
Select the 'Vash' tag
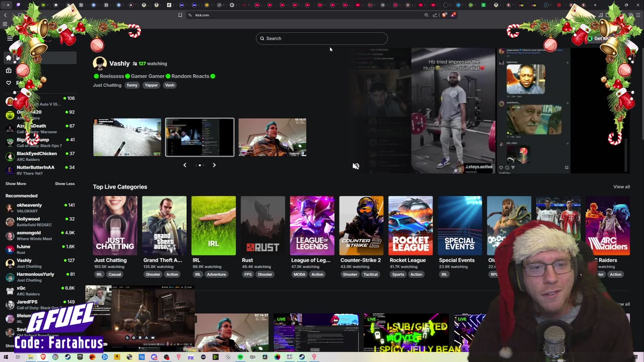tap(170, 85)
